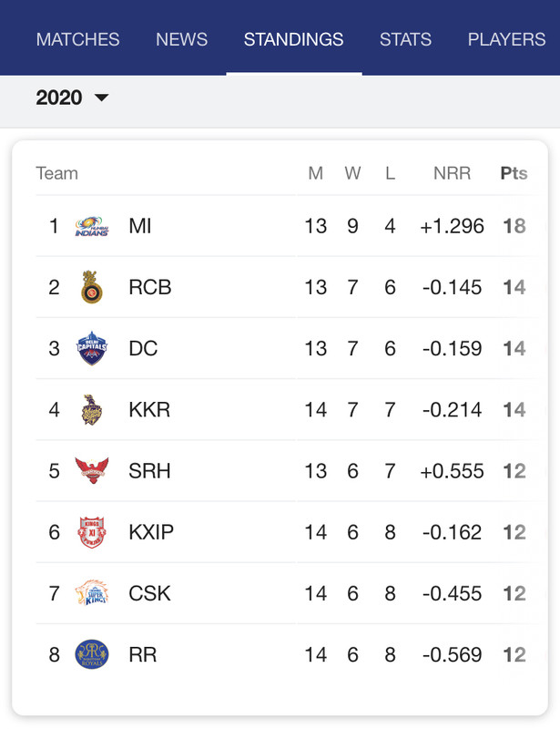This screenshot has width=560, height=729.
Task: Click the Kings XI Punjab logo
Action: 91,531
